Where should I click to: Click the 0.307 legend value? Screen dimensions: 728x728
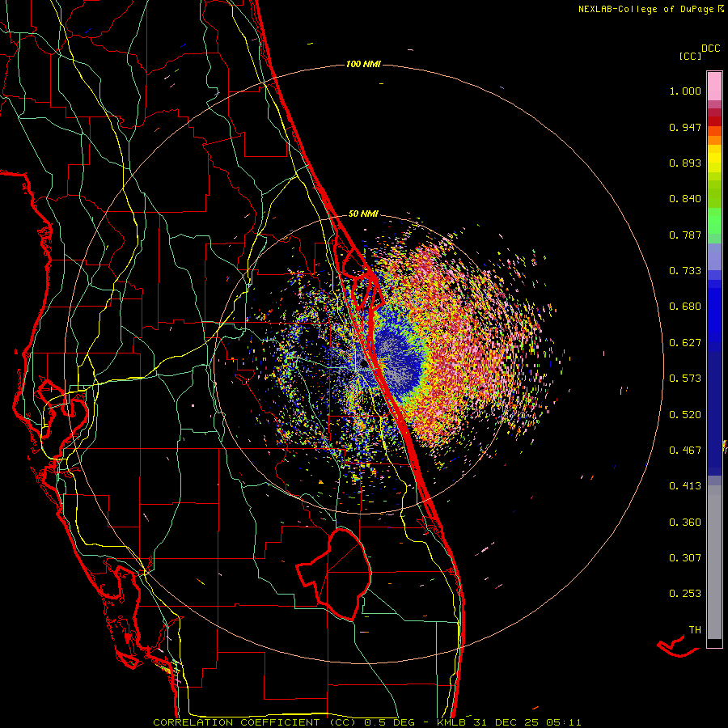(x=685, y=557)
